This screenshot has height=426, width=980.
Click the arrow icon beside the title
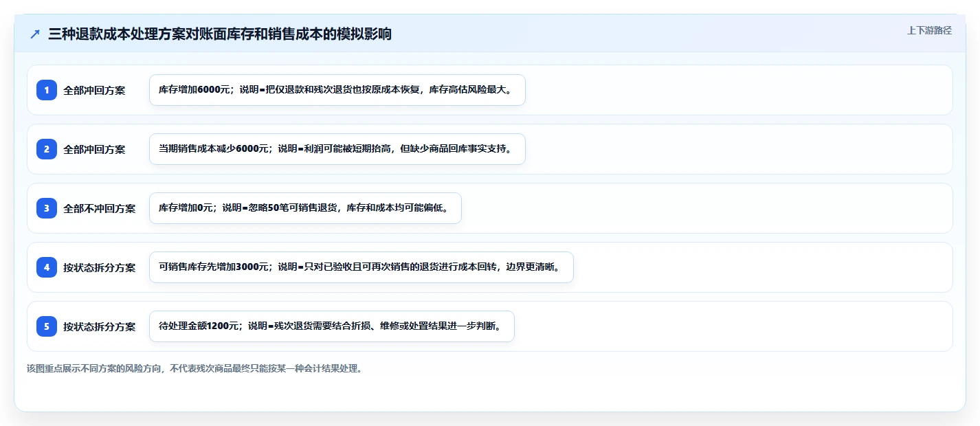pos(35,34)
